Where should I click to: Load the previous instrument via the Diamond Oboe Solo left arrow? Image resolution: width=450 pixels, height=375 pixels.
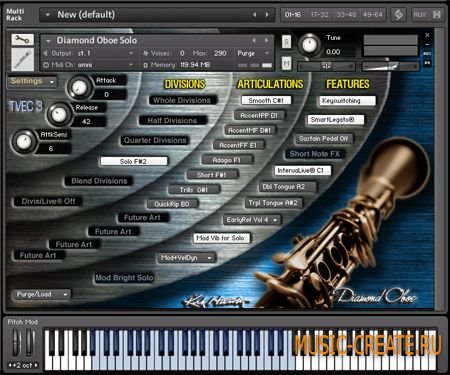(x=254, y=41)
